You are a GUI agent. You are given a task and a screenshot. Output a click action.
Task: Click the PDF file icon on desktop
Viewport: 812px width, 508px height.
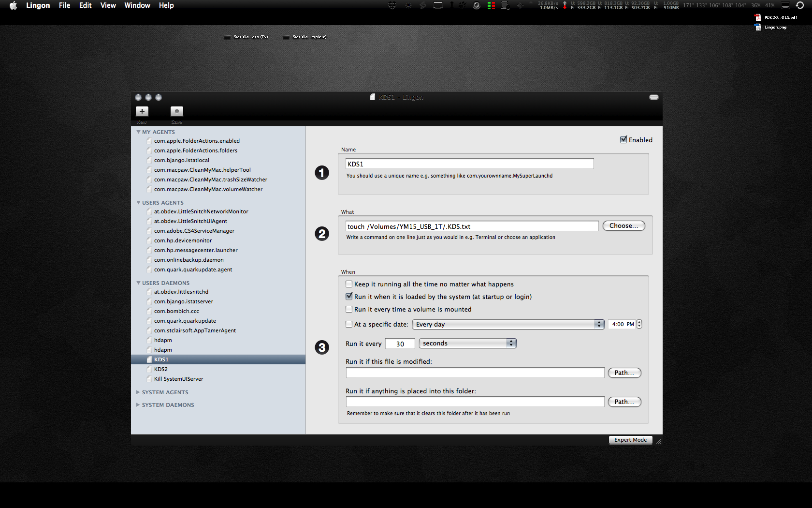point(758,17)
